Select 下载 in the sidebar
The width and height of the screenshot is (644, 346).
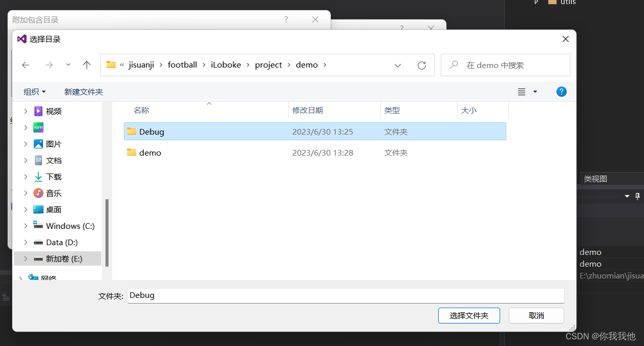tap(53, 176)
